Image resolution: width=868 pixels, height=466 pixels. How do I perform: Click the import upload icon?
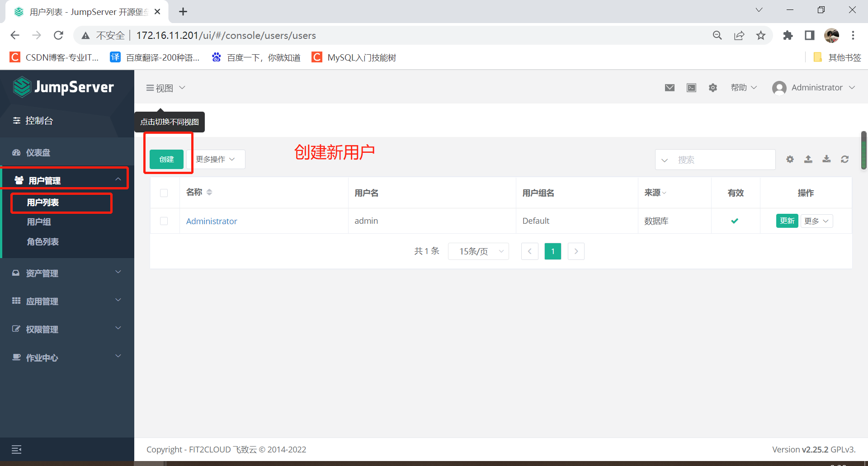pyautogui.click(x=808, y=159)
